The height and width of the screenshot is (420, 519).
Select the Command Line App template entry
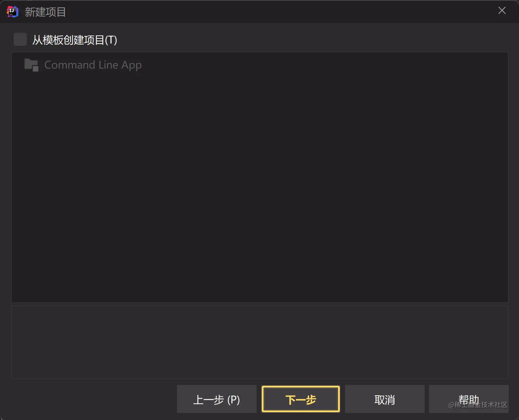pyautogui.click(x=83, y=65)
